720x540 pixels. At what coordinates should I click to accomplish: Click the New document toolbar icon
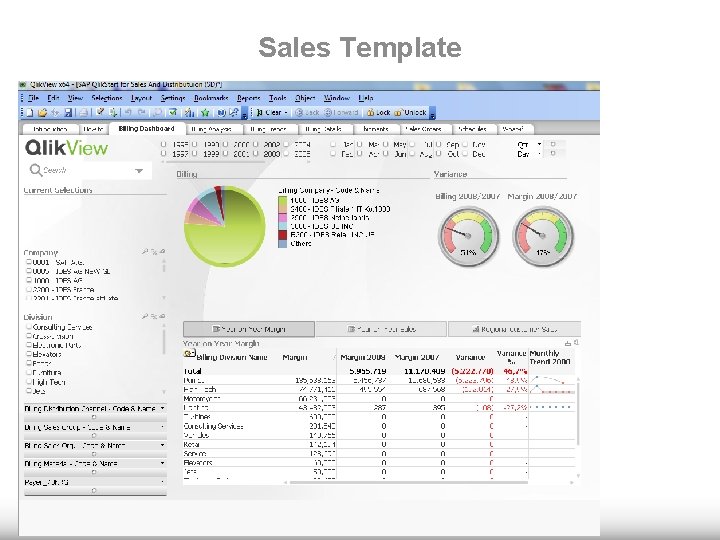click(x=30, y=112)
